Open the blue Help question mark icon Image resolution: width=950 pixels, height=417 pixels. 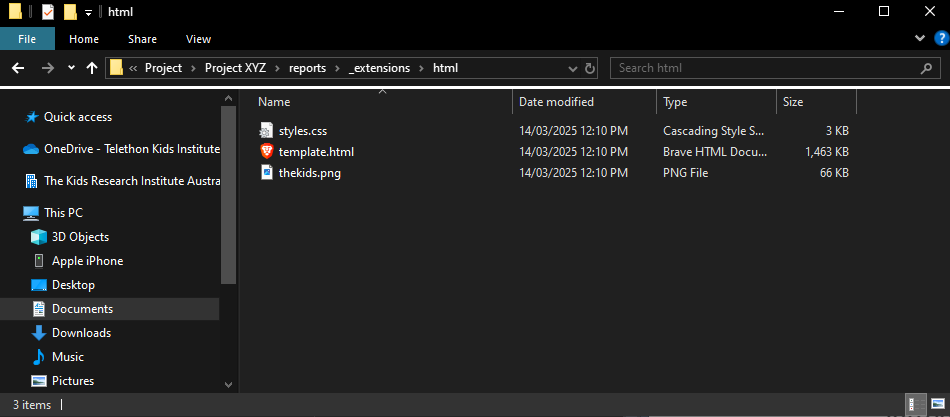pyautogui.click(x=940, y=38)
